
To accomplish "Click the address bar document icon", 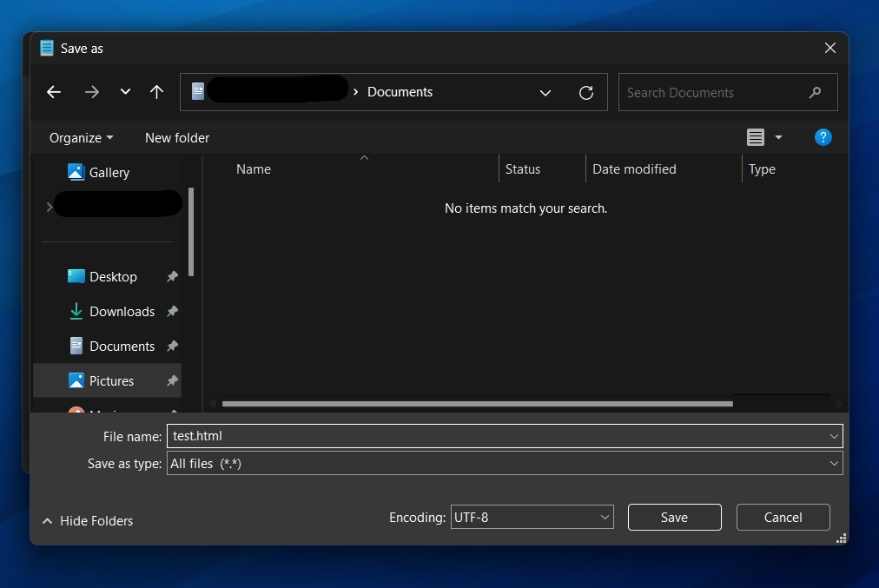I will point(198,91).
